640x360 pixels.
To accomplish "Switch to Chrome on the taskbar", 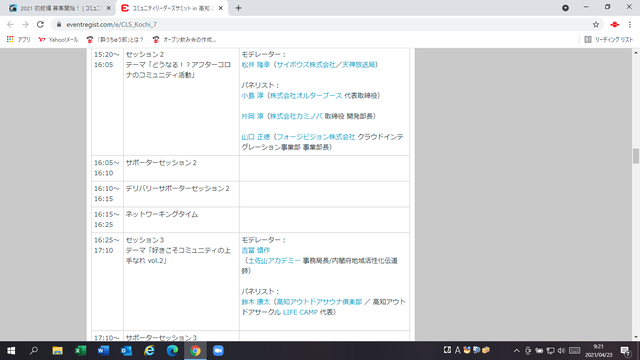I will coord(195,351).
